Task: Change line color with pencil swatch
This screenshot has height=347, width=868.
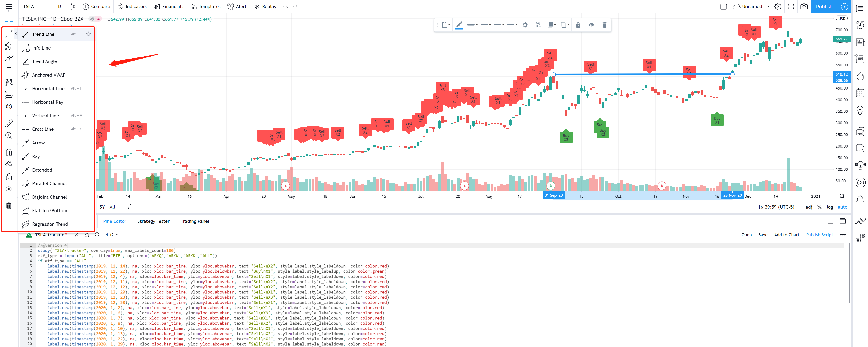Action: coord(459,25)
